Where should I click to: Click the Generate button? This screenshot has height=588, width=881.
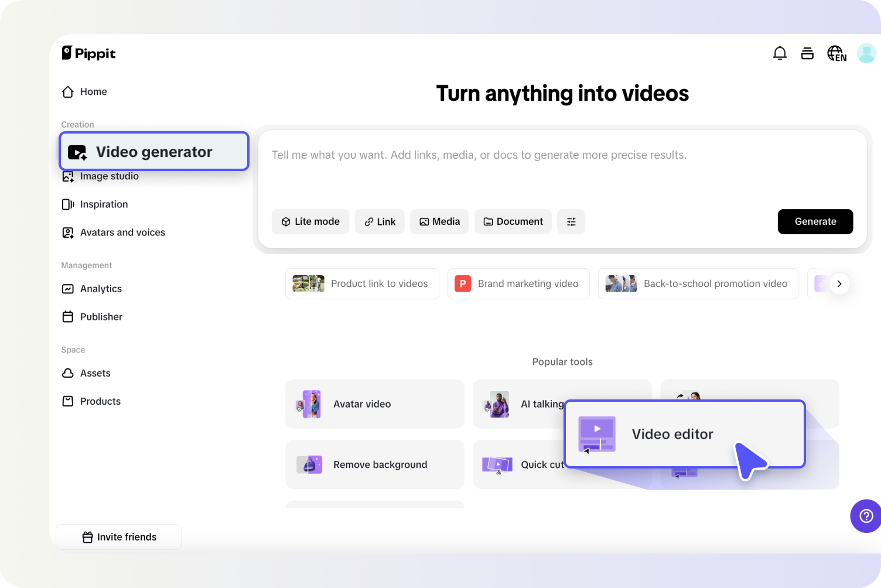tap(815, 221)
